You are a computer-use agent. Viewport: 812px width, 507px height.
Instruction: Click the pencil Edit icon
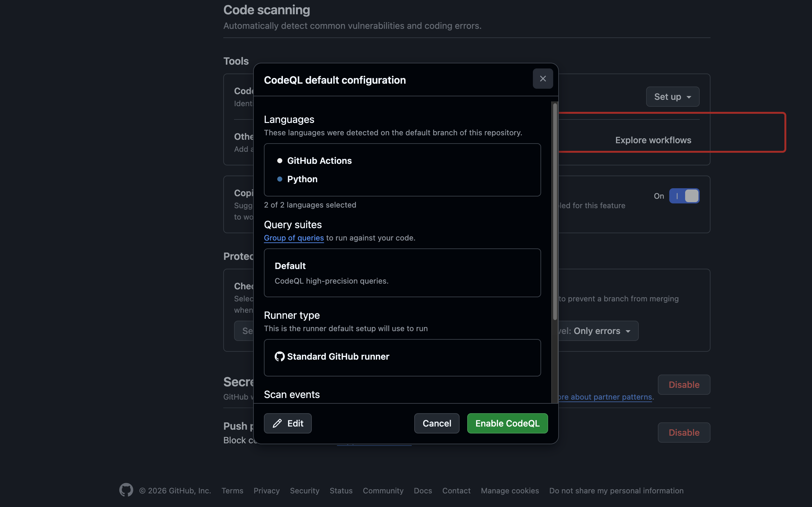pyautogui.click(x=277, y=423)
